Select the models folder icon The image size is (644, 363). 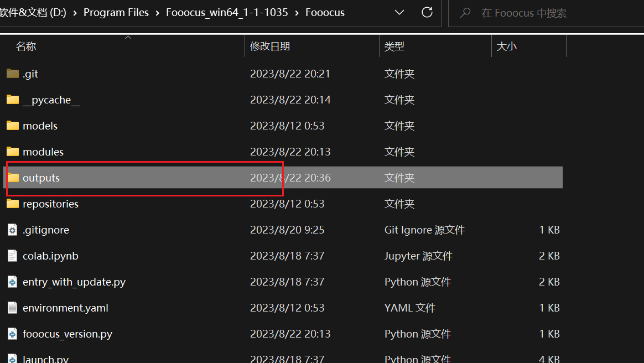[x=13, y=126]
